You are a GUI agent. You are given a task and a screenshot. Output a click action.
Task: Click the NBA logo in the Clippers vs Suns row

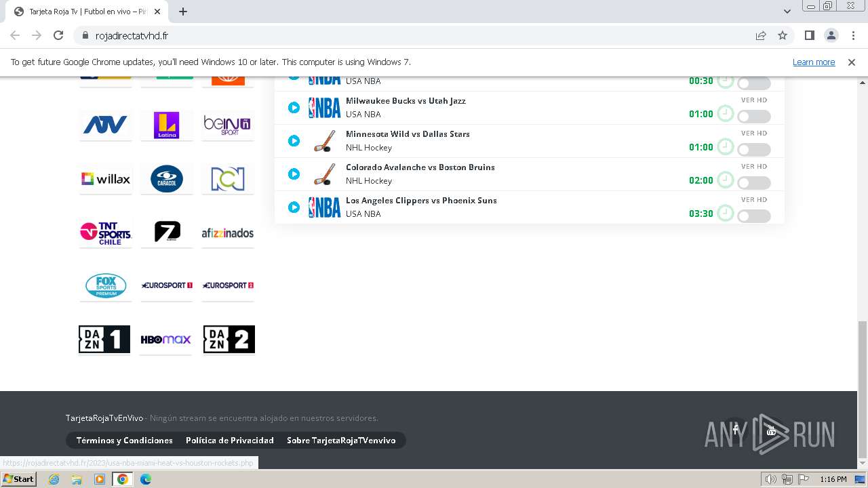[x=325, y=207]
